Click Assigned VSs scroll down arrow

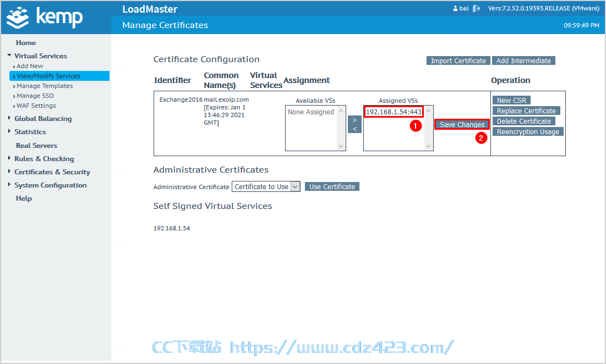coord(428,146)
